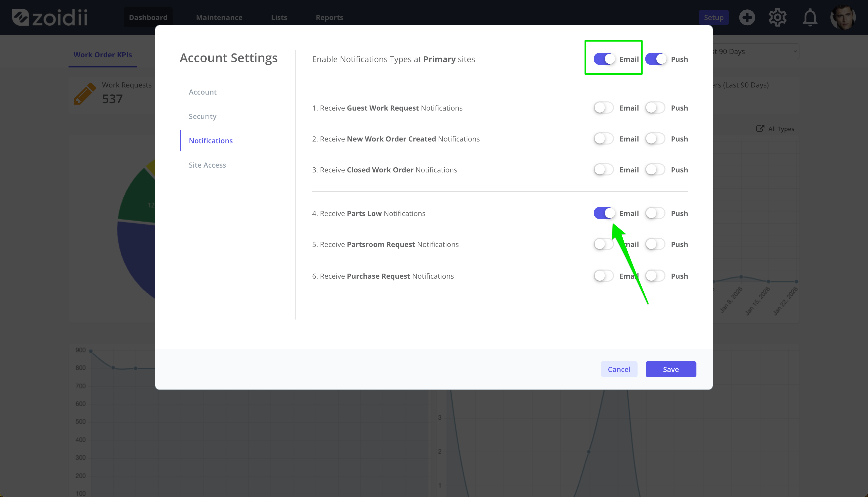
Task: Open the notifications bell icon
Action: tap(810, 17)
